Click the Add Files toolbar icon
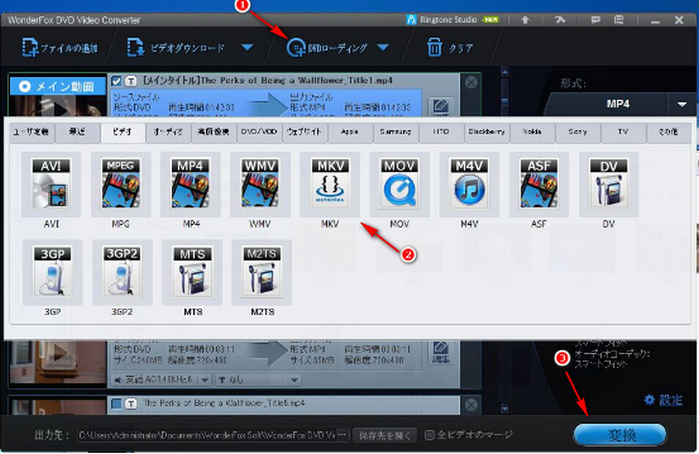Viewport: 699px width, 454px height. pyautogui.click(x=30, y=47)
